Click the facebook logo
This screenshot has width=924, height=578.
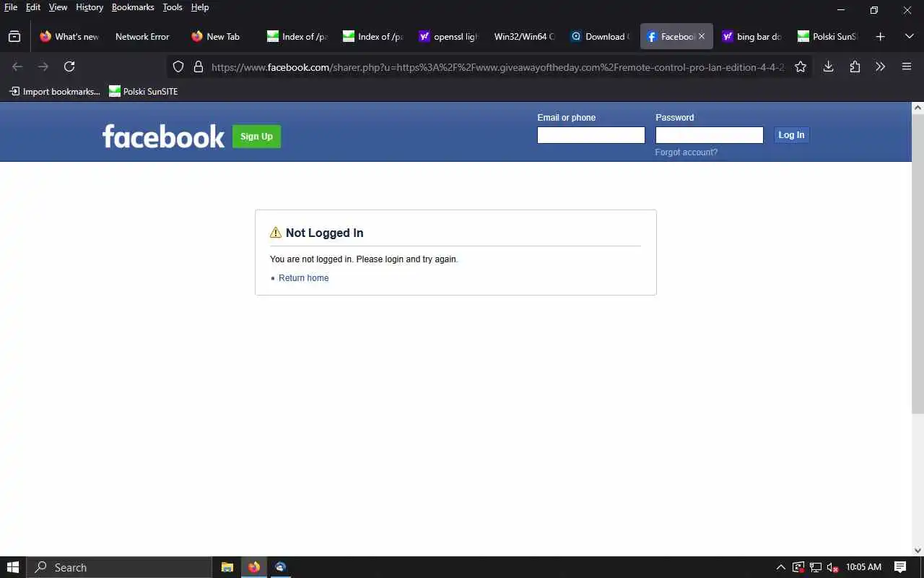(163, 136)
